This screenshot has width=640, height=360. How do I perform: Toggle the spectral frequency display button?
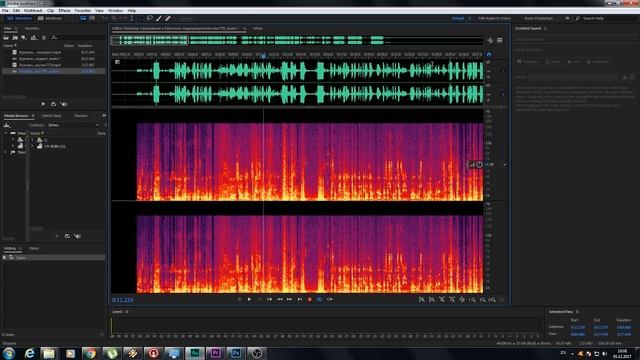83,18
